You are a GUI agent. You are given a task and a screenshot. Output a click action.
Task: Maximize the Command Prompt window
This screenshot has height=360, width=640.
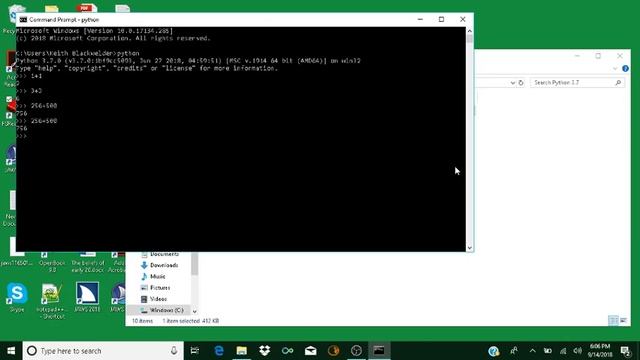pyautogui.click(x=441, y=19)
